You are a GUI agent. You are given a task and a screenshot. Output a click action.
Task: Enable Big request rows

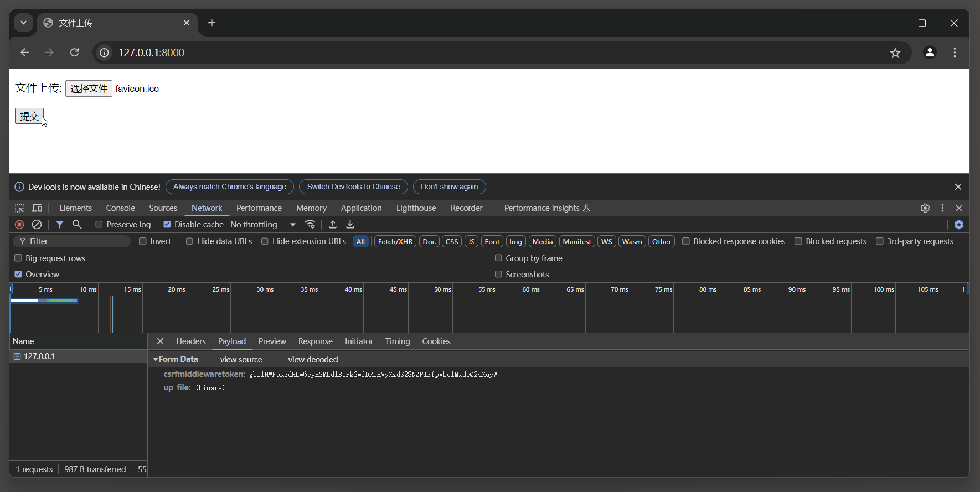click(x=18, y=258)
